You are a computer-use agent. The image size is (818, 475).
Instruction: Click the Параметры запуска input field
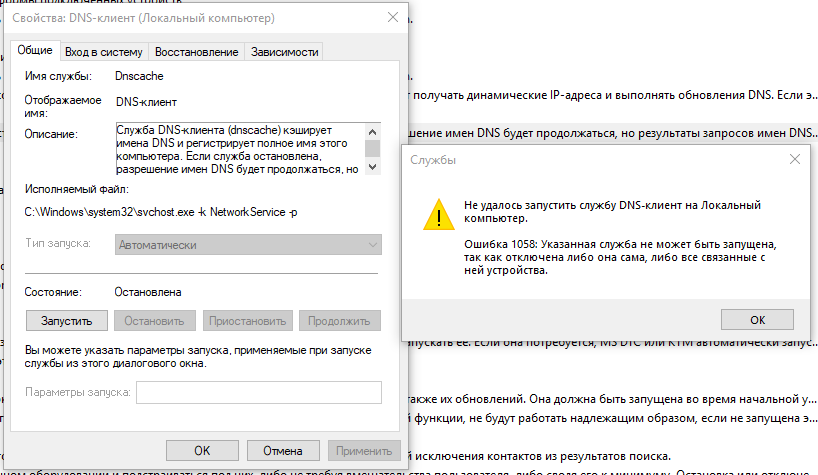[259, 392]
